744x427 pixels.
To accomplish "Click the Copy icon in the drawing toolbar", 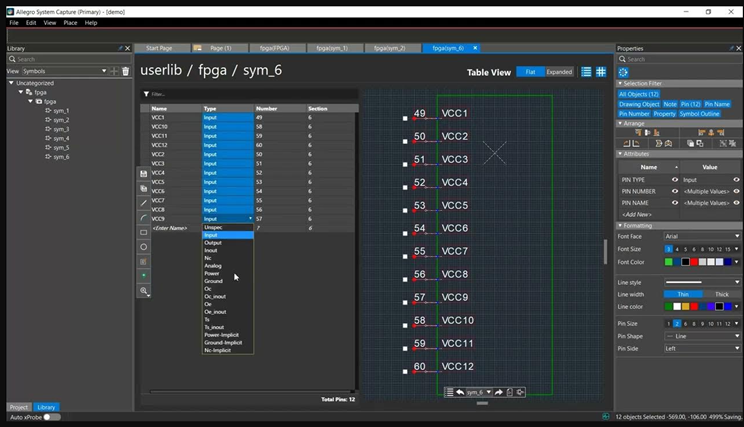I will (144, 188).
